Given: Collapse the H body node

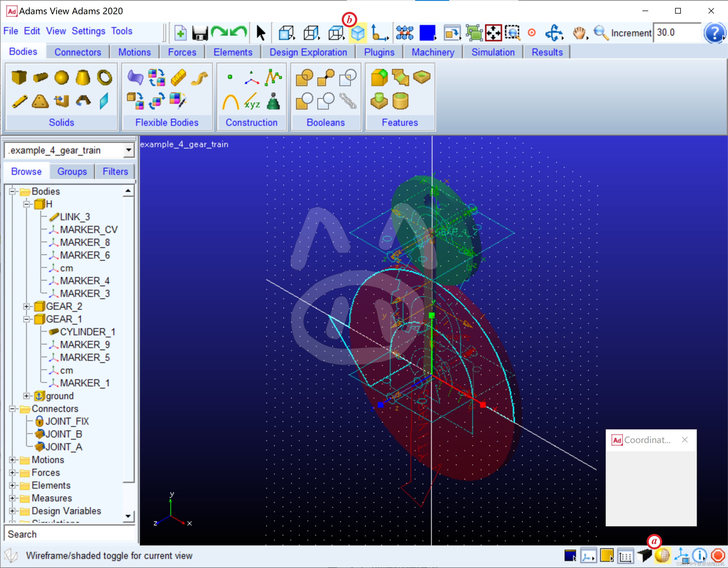Looking at the screenshot, I should click(27, 204).
